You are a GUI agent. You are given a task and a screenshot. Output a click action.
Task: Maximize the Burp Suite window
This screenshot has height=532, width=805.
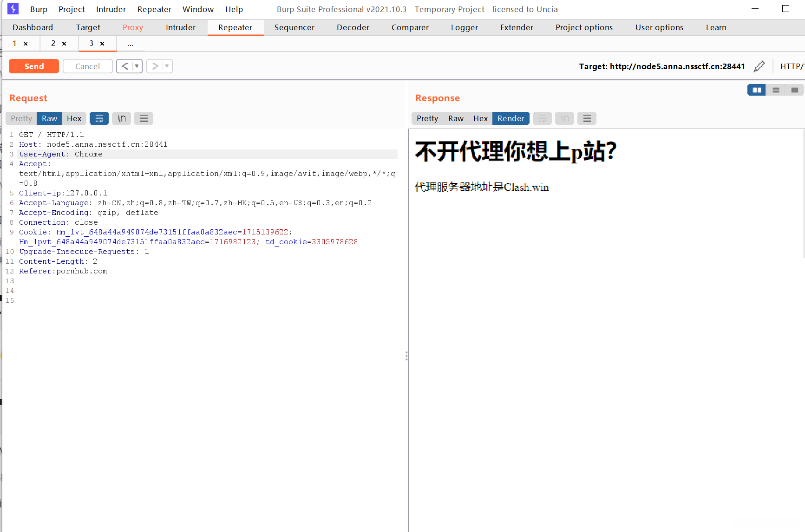785,9
